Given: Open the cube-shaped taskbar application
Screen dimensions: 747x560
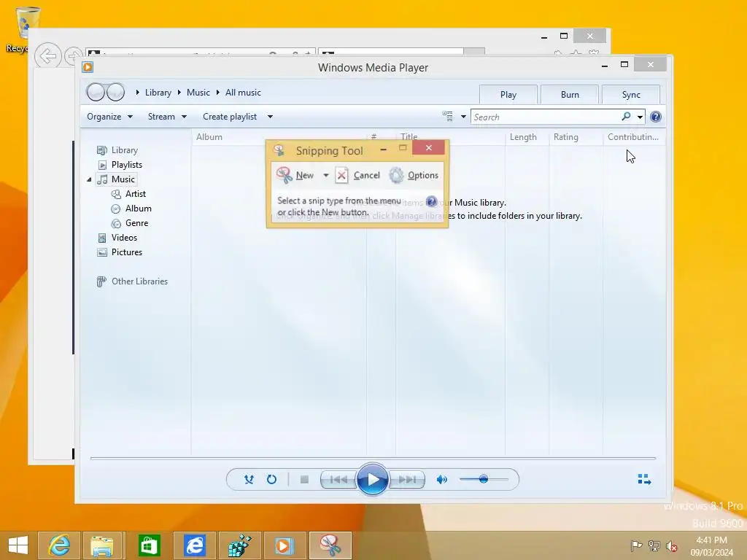Looking at the screenshot, I should [x=239, y=545].
